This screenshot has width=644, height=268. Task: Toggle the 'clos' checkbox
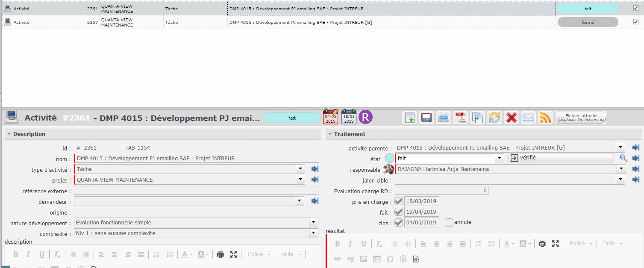pyautogui.click(x=399, y=222)
